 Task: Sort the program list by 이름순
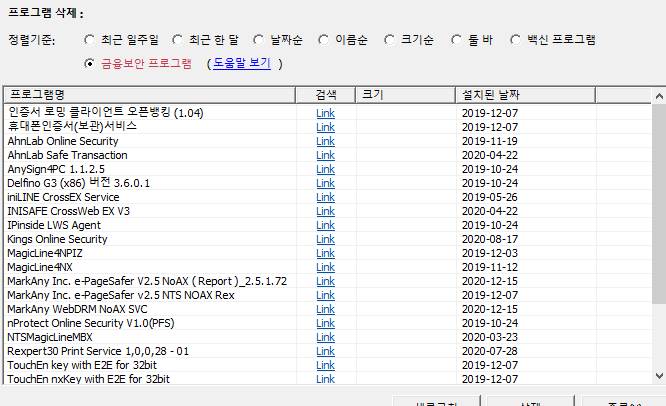(324, 40)
